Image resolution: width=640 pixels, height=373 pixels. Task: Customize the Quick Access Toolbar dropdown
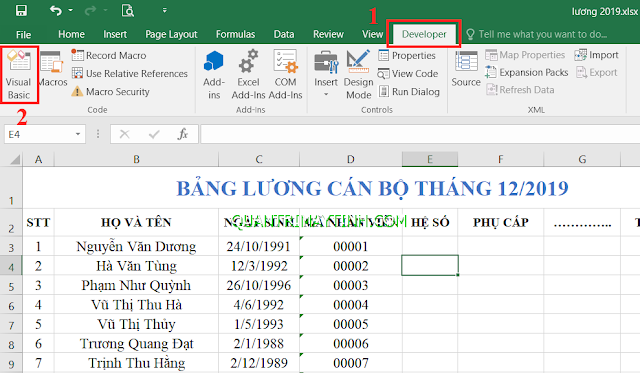pyautogui.click(x=164, y=10)
